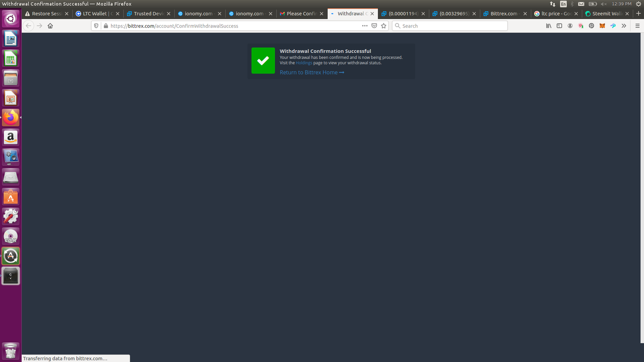Launch LibreOffice Calc from the dock

coord(11,58)
